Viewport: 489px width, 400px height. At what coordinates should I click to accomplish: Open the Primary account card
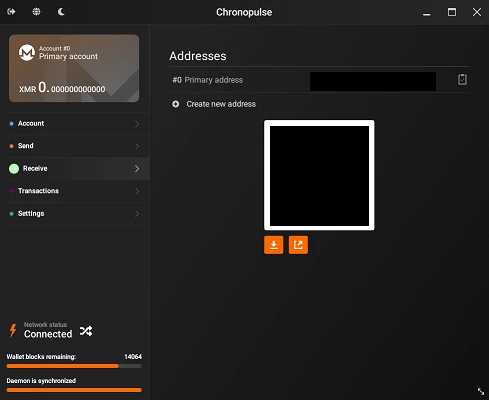(74, 68)
